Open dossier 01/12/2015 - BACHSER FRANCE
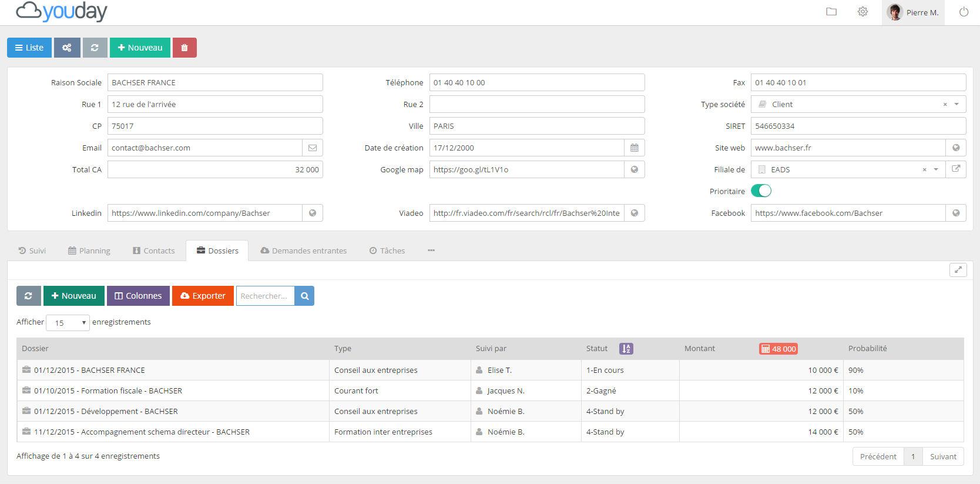The height and width of the screenshot is (484, 980). coord(89,370)
